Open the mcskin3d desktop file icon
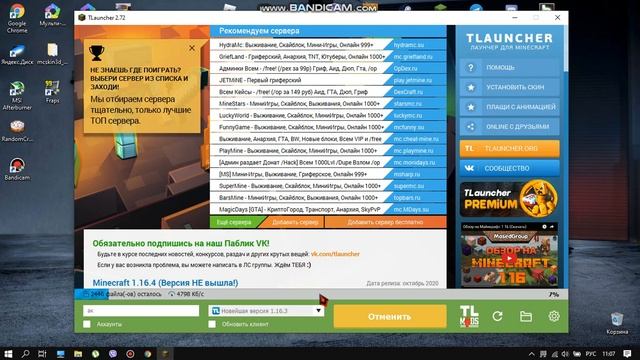 (52, 55)
